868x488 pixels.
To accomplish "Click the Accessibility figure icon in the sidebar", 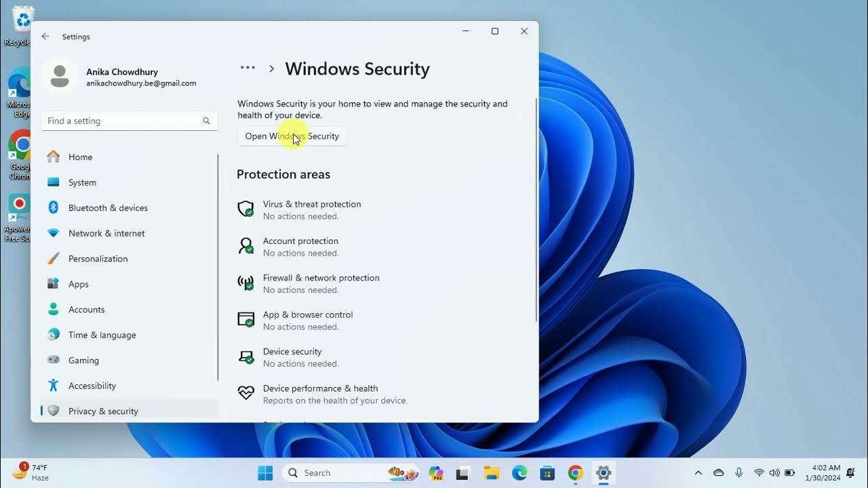I will [x=54, y=386].
